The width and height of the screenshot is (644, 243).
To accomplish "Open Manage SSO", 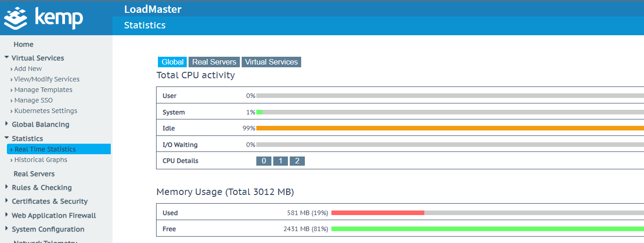I will click(33, 100).
